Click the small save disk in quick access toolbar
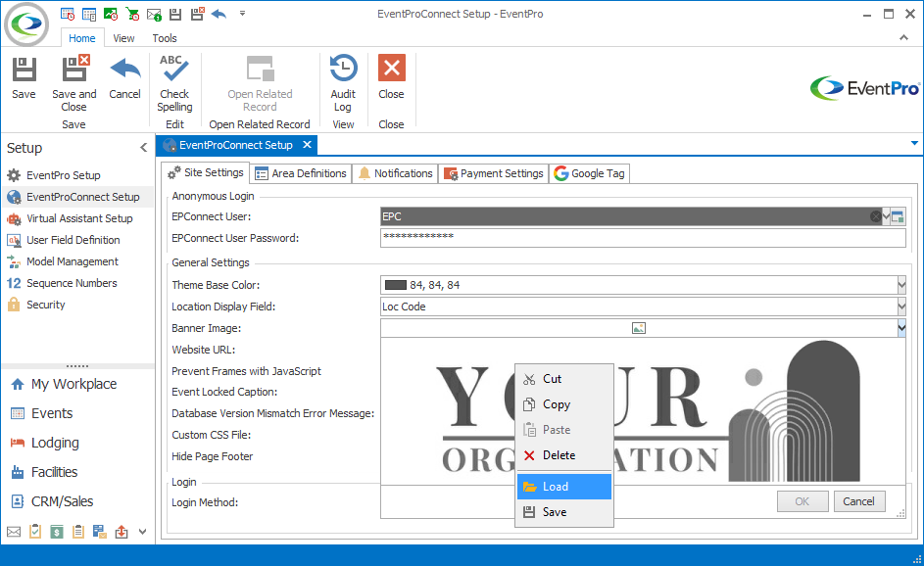Viewport: 924px width, 566px height. pyautogui.click(x=175, y=14)
